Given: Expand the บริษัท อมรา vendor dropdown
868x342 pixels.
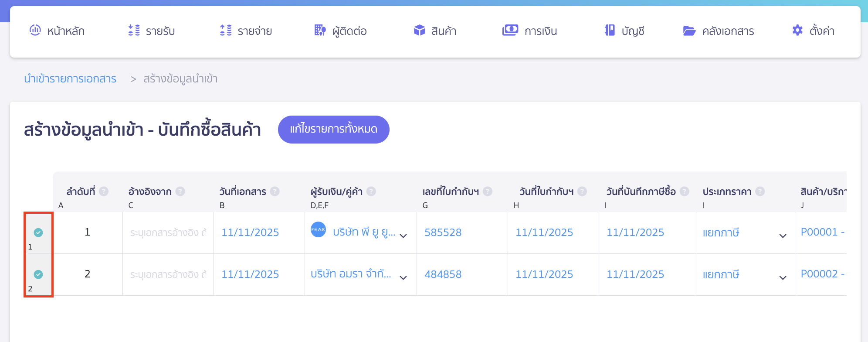Looking at the screenshot, I should (403, 277).
